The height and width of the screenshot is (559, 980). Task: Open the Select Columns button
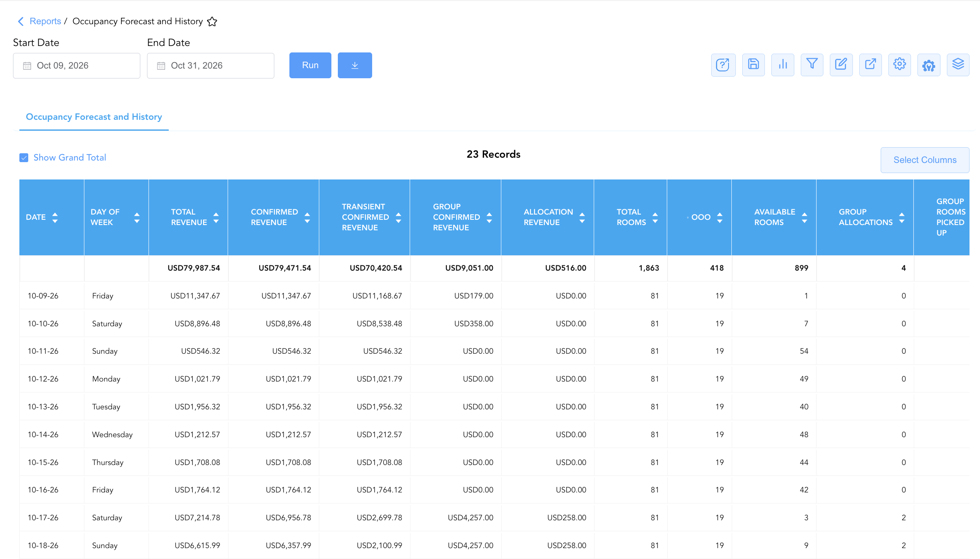pyautogui.click(x=925, y=160)
